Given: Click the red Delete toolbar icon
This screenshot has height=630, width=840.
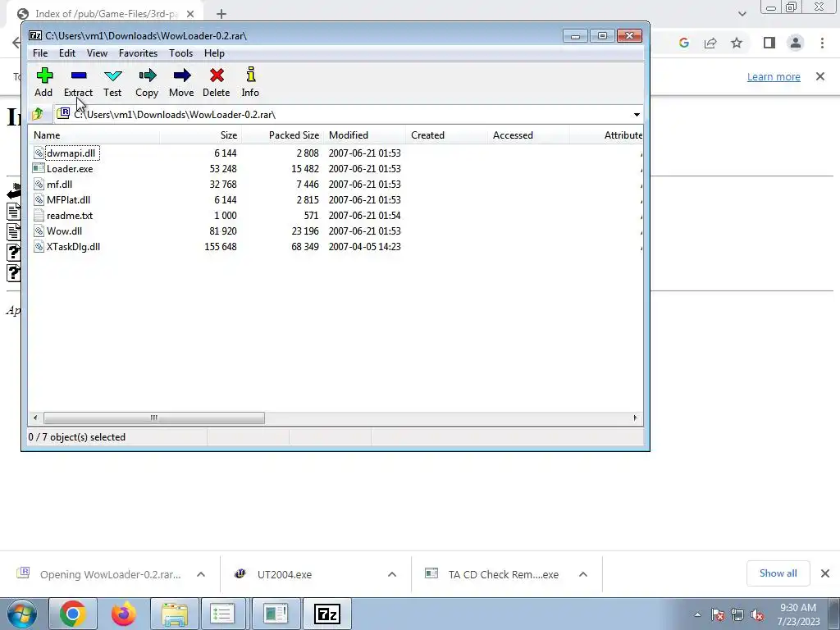Looking at the screenshot, I should tap(217, 75).
